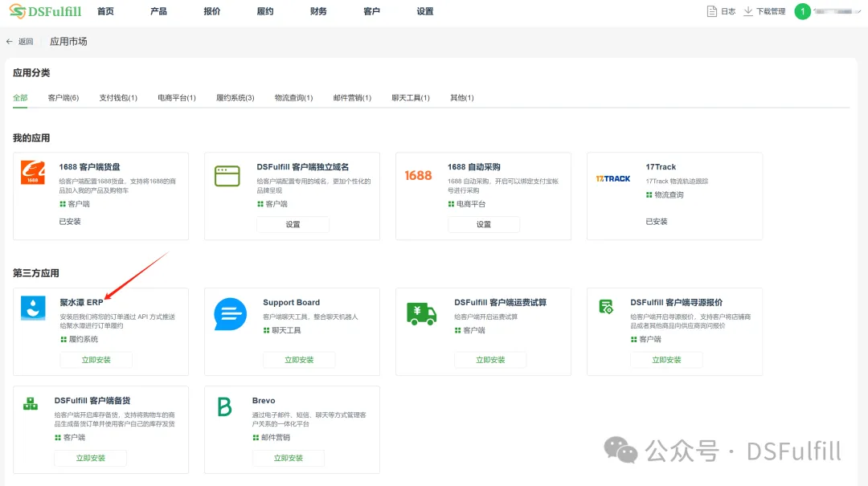Click the 聚水潭 ERP water drop icon

point(33,309)
